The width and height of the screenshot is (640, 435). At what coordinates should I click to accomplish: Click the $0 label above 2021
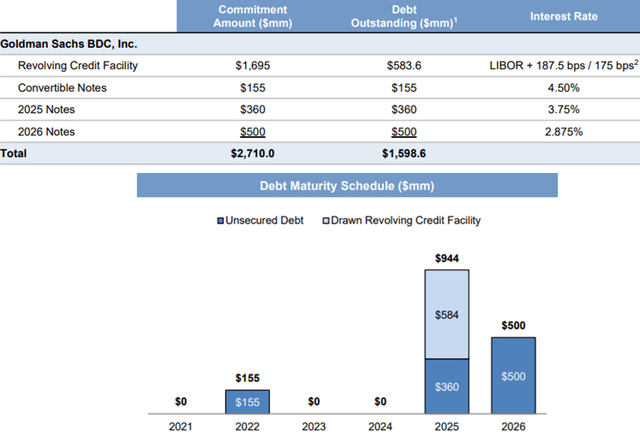[x=181, y=402]
